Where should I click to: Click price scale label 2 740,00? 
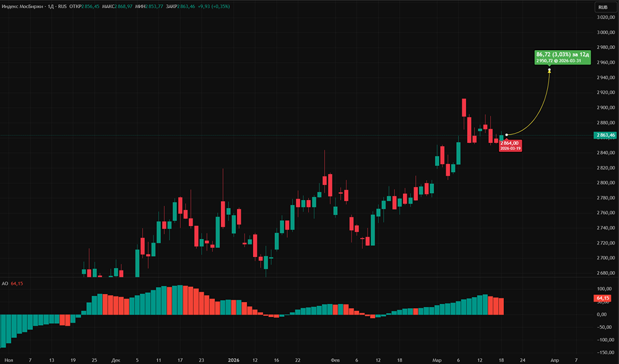[x=606, y=228]
